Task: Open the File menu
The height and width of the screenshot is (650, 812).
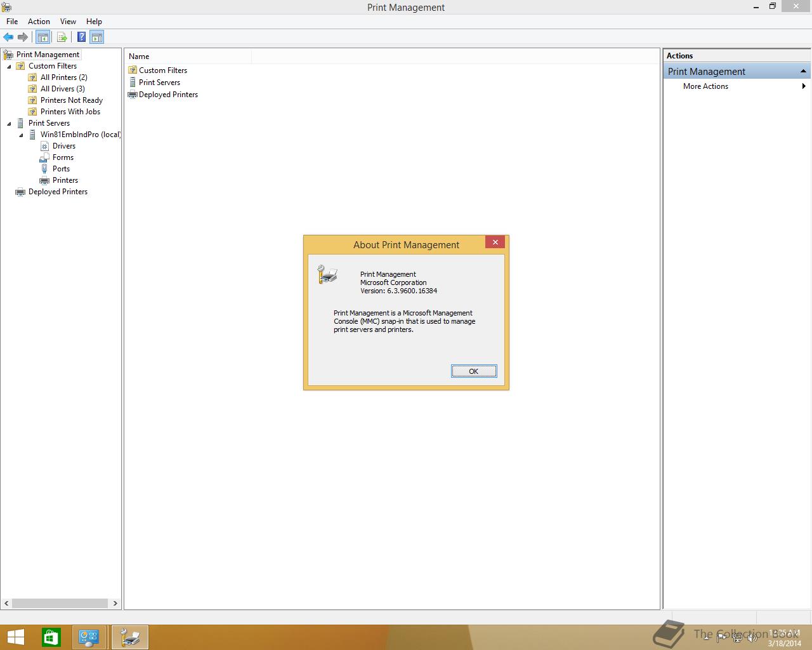Action: pos(12,22)
